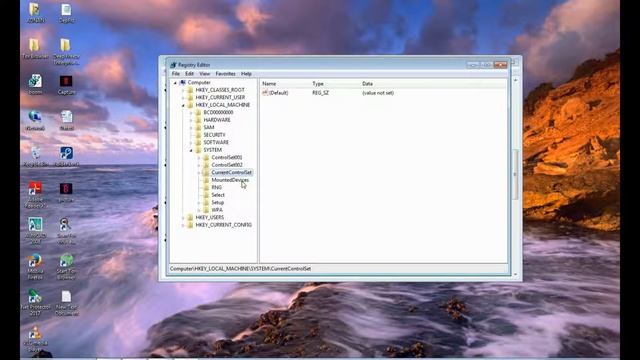Screen dimensions: 640x360
Task: Open the New Text Document desktop file
Action: pos(67,303)
